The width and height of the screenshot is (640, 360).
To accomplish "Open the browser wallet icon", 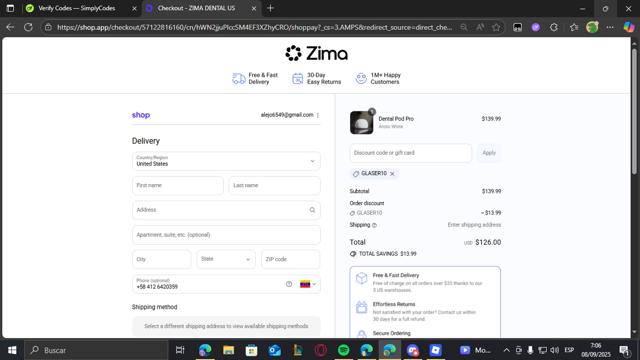I will pos(517,27).
